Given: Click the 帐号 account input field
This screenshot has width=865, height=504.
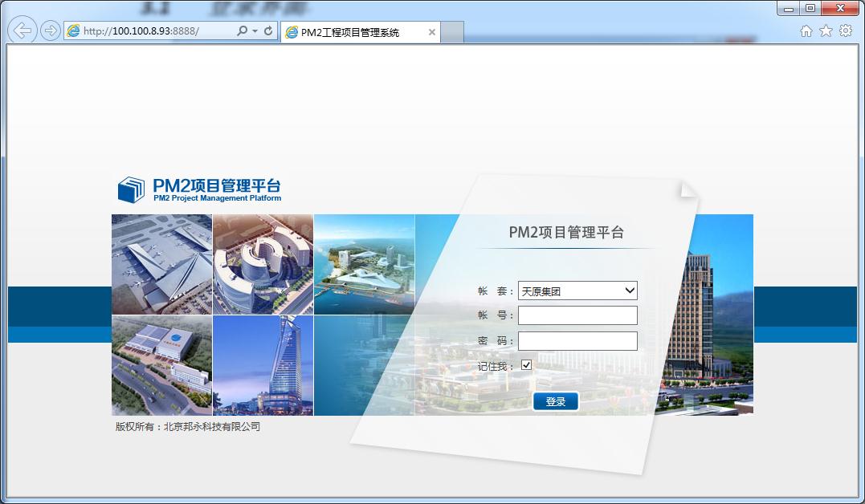Looking at the screenshot, I should click(x=577, y=315).
